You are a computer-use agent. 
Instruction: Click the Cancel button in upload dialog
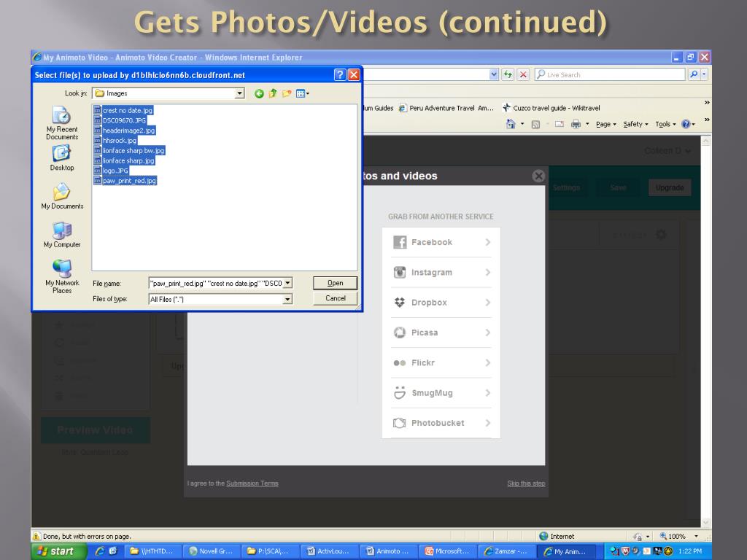335,298
